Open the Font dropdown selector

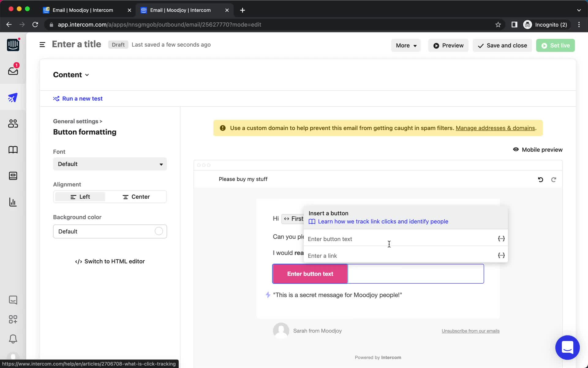[x=110, y=164]
